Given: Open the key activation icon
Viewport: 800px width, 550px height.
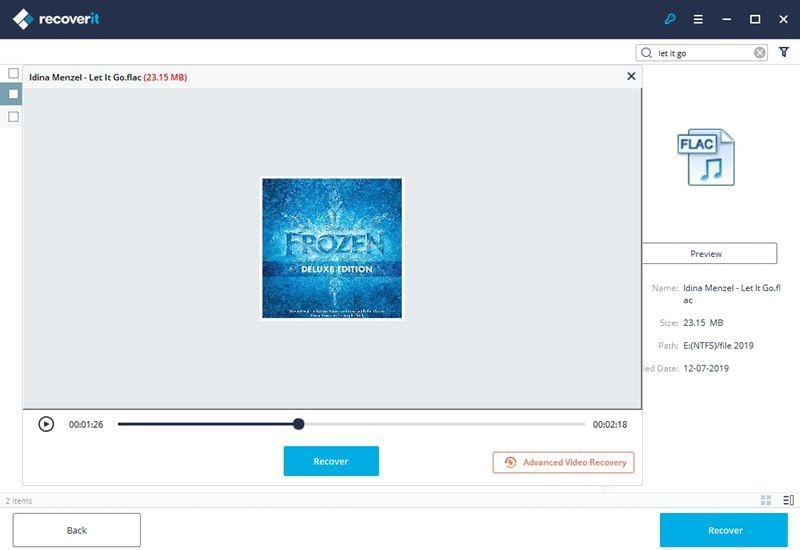Looking at the screenshot, I should (670, 19).
